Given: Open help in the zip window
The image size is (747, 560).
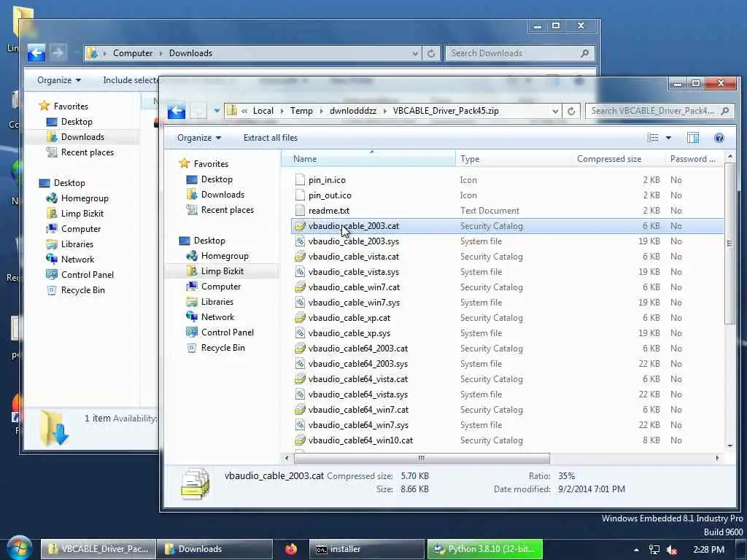Looking at the screenshot, I should [719, 138].
